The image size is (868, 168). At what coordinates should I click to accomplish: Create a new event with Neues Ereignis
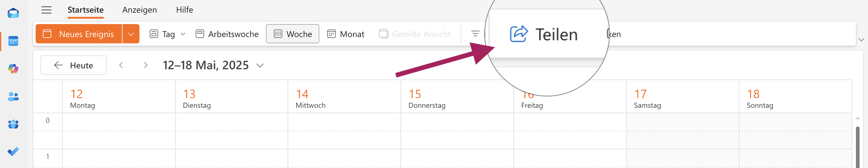[x=79, y=34]
